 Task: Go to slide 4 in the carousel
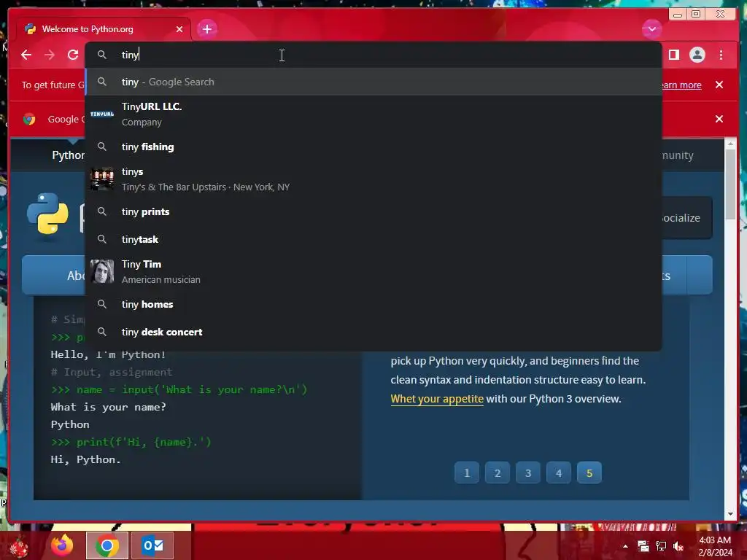pos(558,472)
